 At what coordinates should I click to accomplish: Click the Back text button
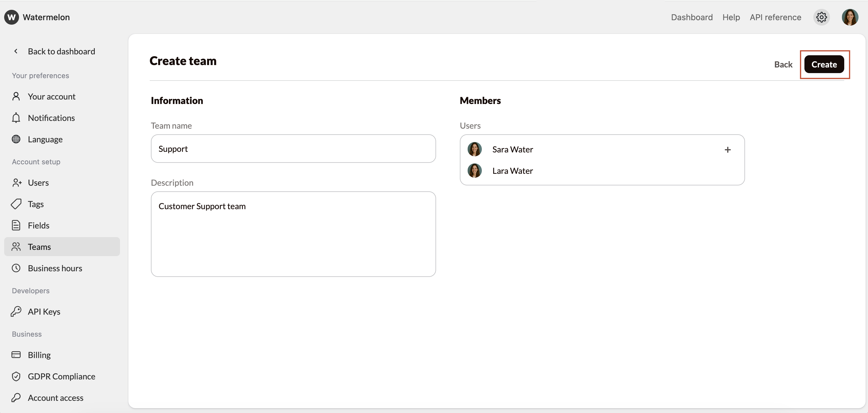tap(783, 64)
